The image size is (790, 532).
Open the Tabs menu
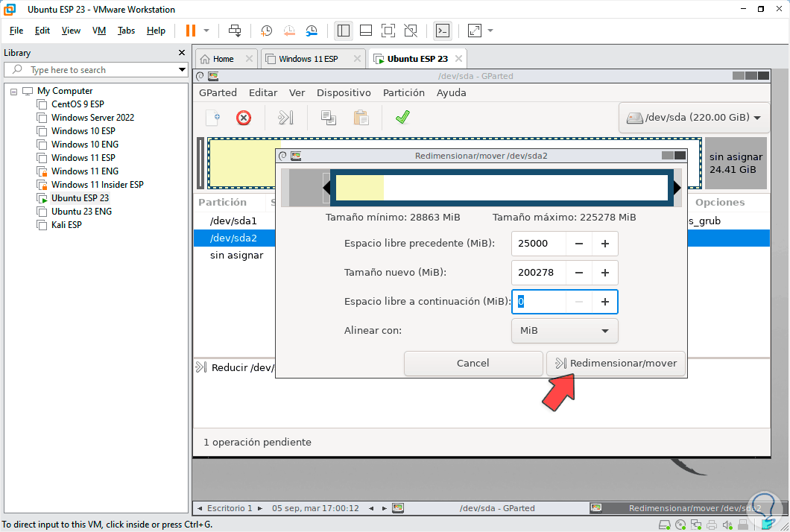tap(126, 31)
